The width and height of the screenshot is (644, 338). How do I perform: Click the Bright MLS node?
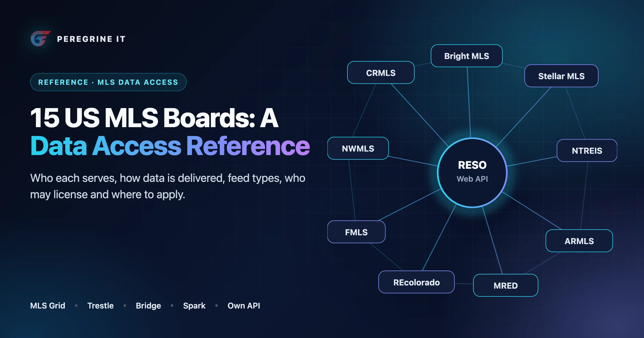point(467,56)
